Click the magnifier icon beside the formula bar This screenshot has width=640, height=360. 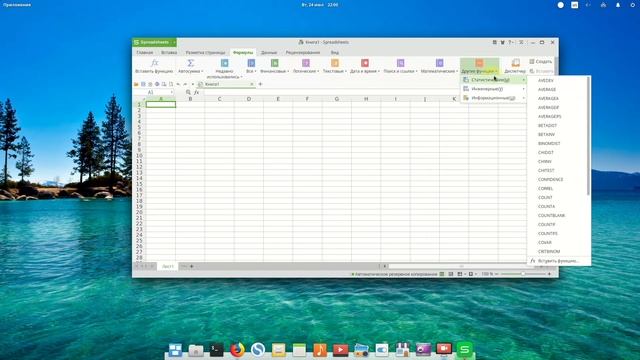pyautogui.click(x=188, y=92)
